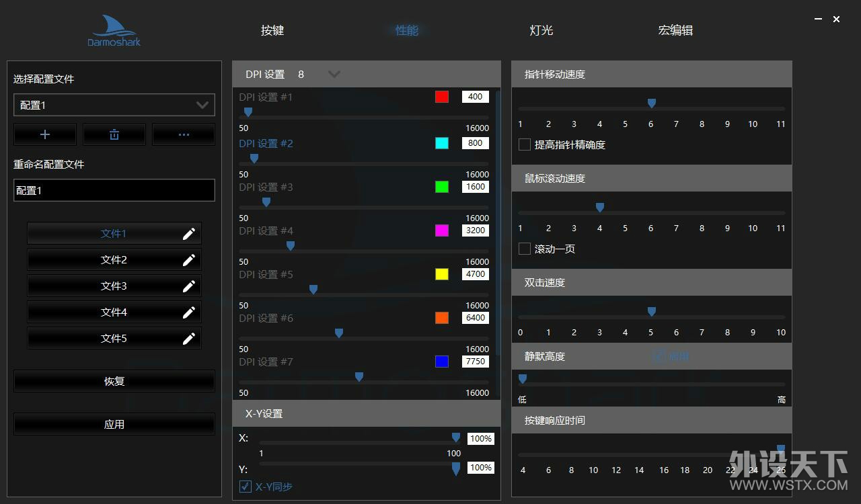Edit 文件1 with its pencil icon

coord(189,233)
